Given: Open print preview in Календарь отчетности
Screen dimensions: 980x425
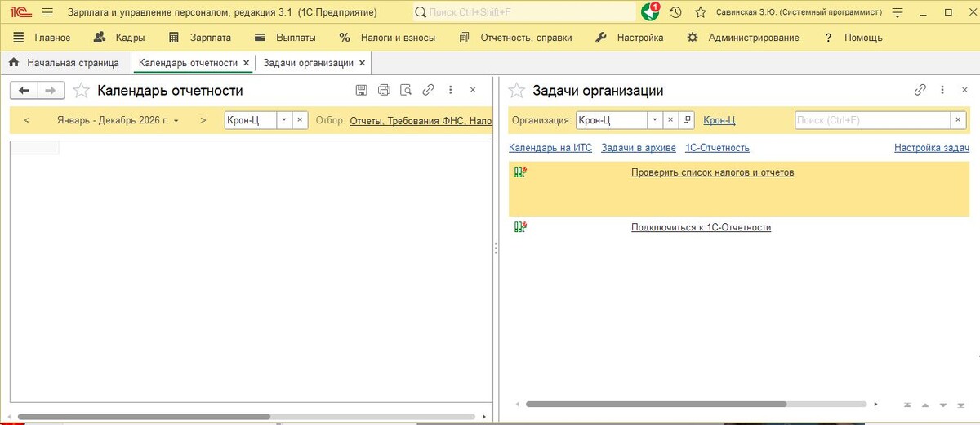Looking at the screenshot, I should pos(406,91).
